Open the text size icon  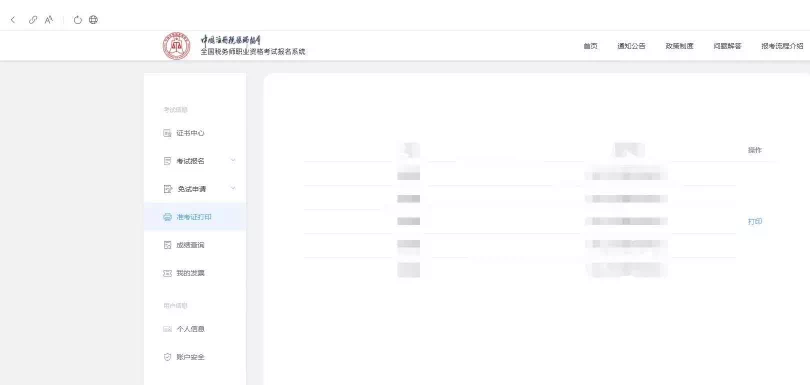(x=49, y=20)
